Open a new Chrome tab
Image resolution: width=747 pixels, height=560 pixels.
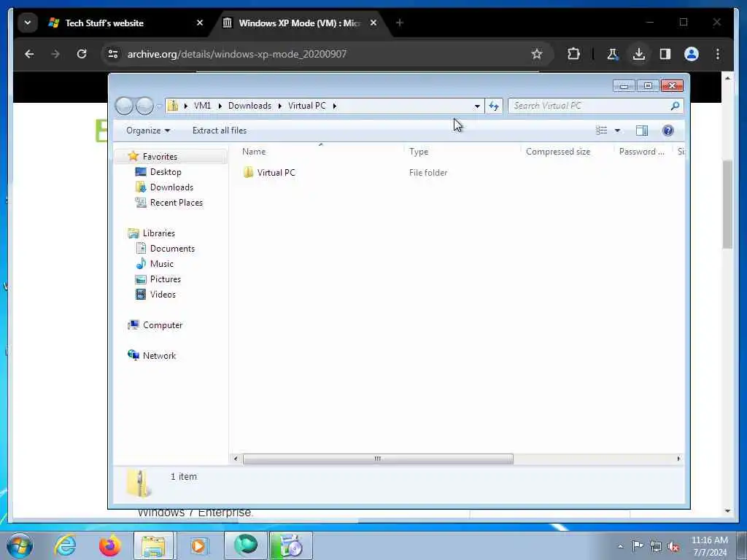[399, 23]
